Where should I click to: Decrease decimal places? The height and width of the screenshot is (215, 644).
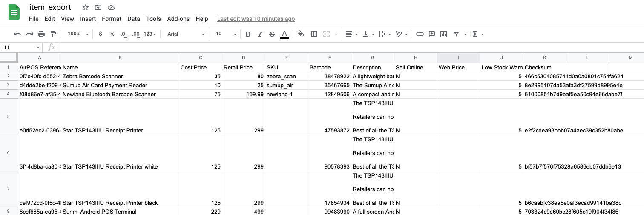[x=123, y=34]
